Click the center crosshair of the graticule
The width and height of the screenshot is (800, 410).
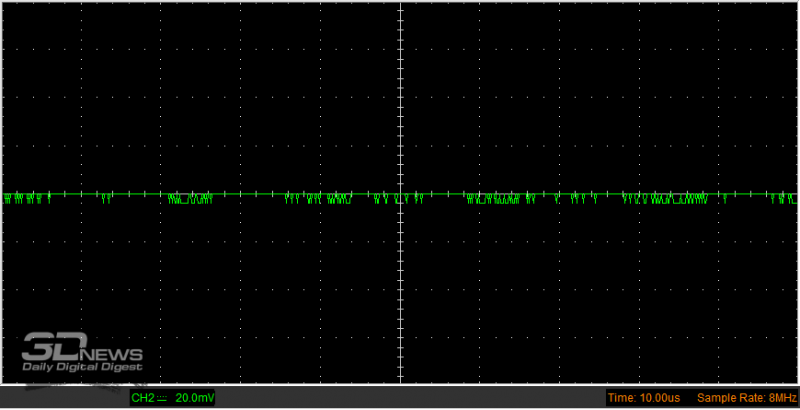click(401, 193)
